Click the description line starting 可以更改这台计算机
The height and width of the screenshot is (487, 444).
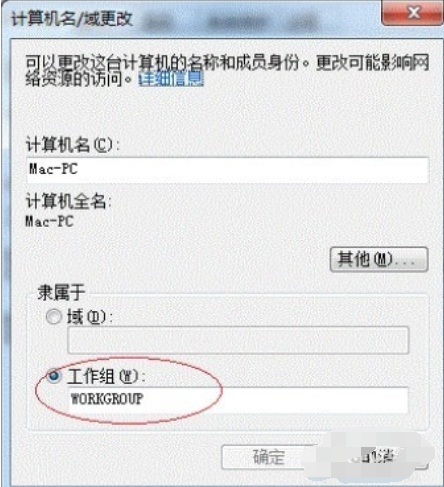click(227, 62)
